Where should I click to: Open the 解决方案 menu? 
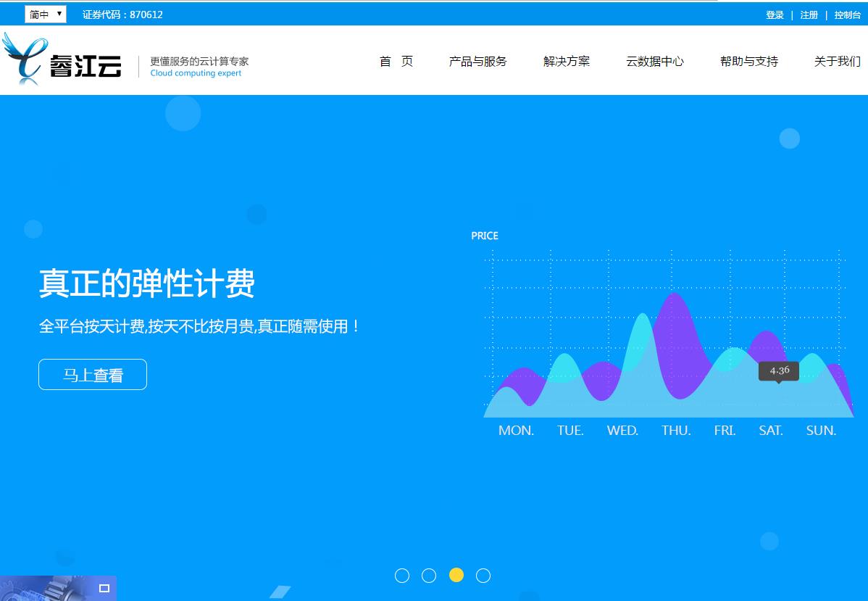click(567, 62)
